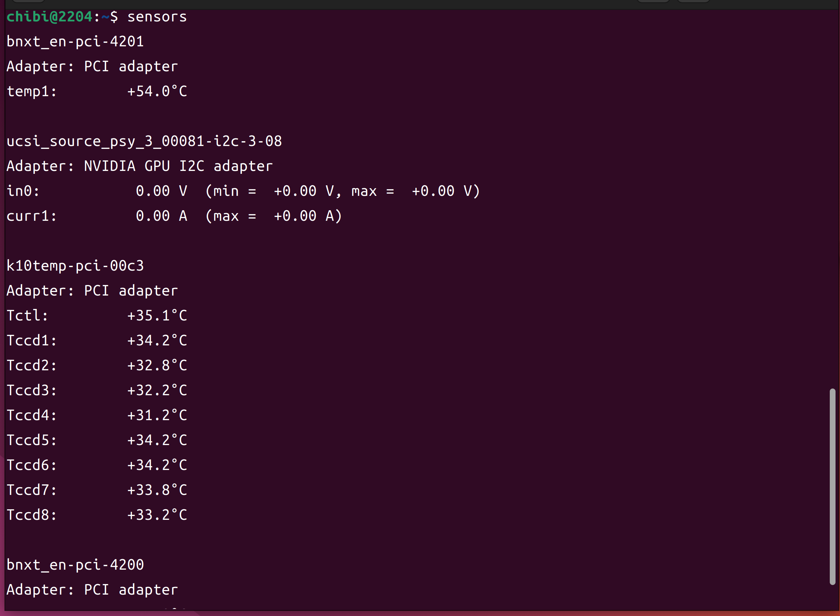
Task: Click the bnxt_en-pci-4201 device heading
Action: pos(75,42)
